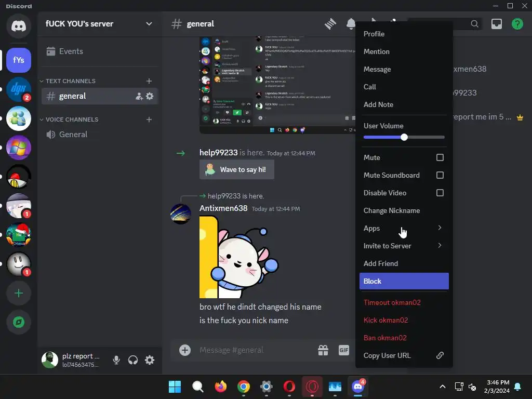Screen dimensions: 532x399
Task: Create invite for general channel
Action: tap(139, 96)
